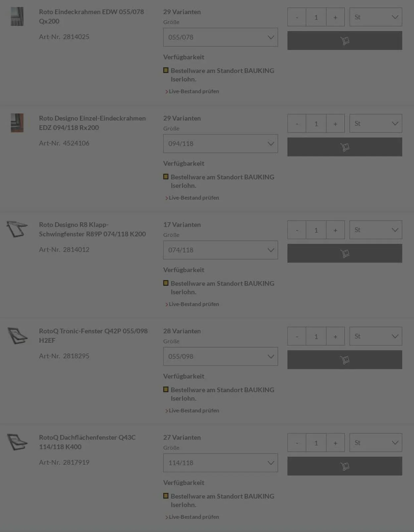The width and height of the screenshot is (414, 532).
Task: Decrease quantity for Roto Designo Einzel-Eindeckrahmen
Action: coord(297,124)
